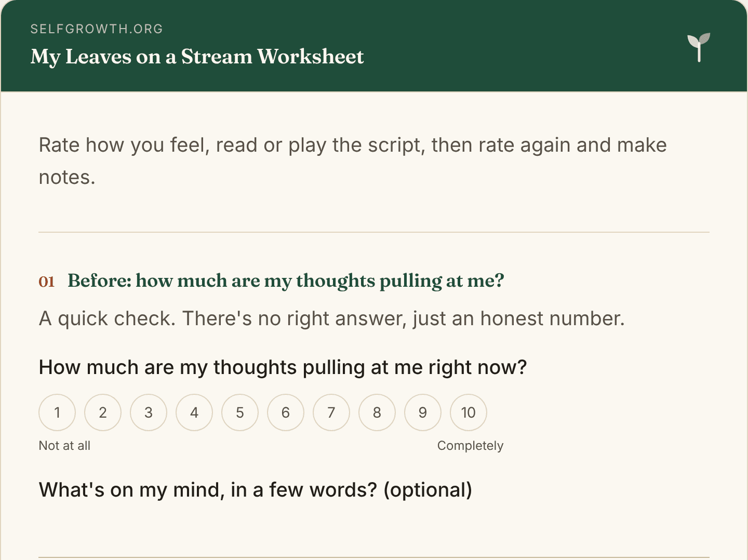Click the 'Not at all' scale label
The image size is (748, 560).
click(64, 446)
